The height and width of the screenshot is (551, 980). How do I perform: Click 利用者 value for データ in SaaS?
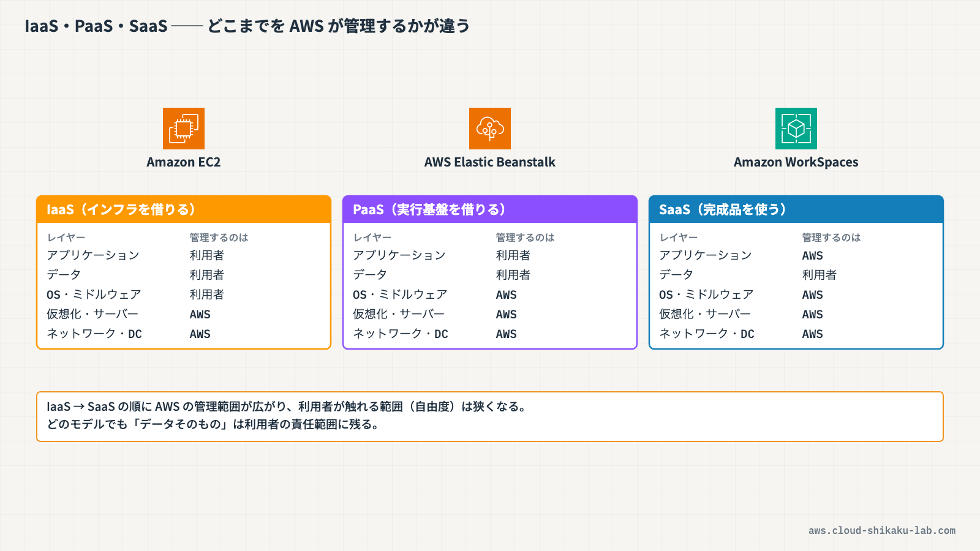pos(820,275)
